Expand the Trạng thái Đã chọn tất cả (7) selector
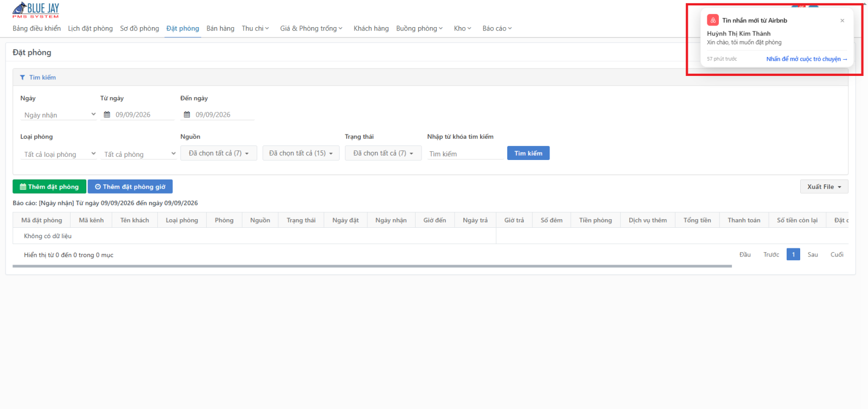Image resolution: width=868 pixels, height=409 pixels. click(x=383, y=153)
